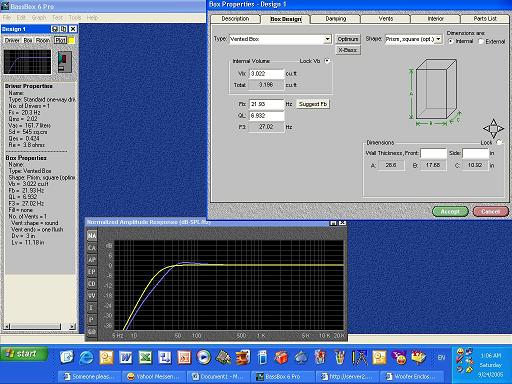Click the X-Bass button
Image resolution: width=512 pixels, height=384 pixels.
point(348,50)
